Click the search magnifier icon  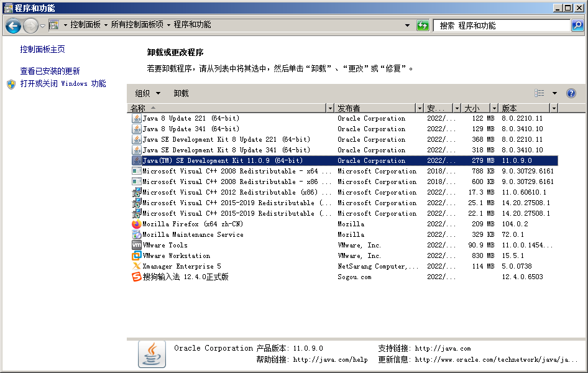pos(577,25)
